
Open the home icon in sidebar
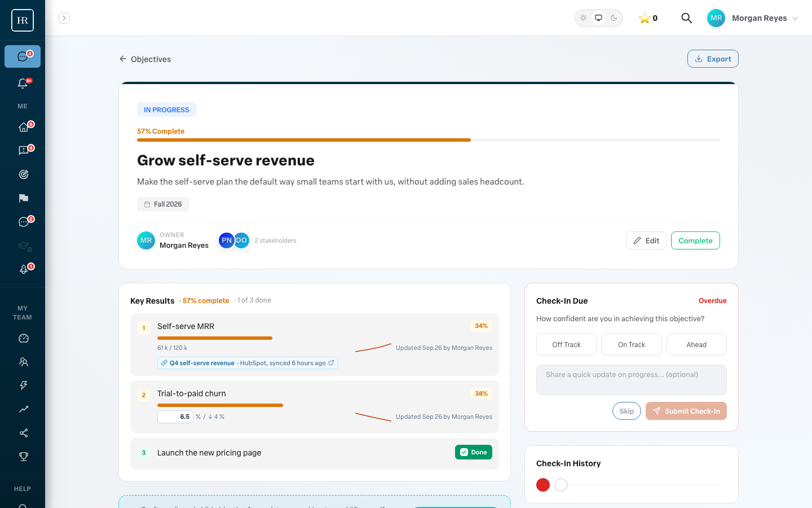(x=23, y=127)
